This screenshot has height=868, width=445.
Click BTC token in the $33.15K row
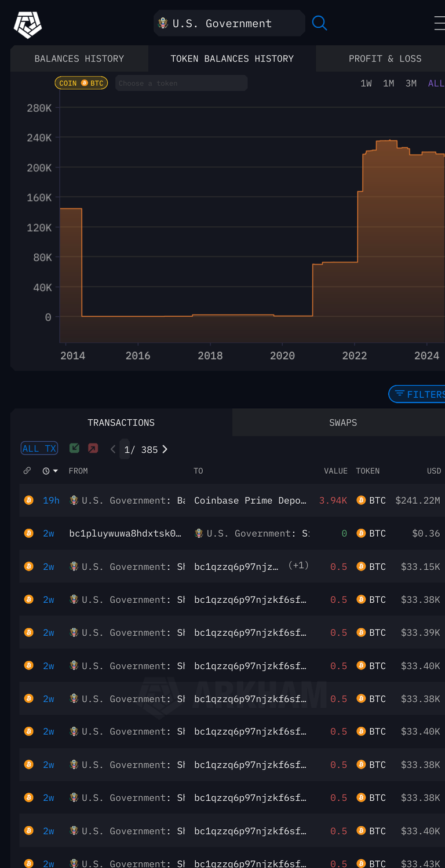(x=371, y=566)
